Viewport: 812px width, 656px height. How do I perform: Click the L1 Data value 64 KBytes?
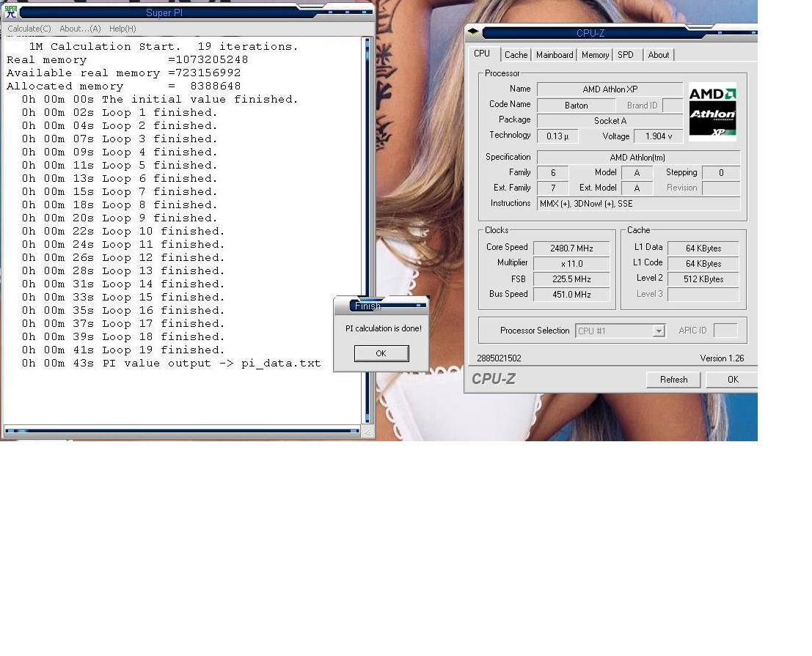[x=703, y=248]
